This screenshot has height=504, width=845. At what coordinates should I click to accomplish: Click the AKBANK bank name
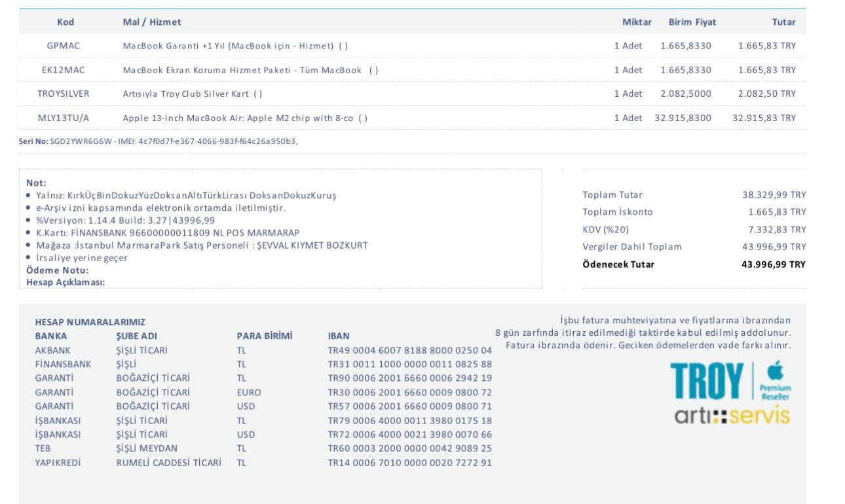tap(52, 350)
